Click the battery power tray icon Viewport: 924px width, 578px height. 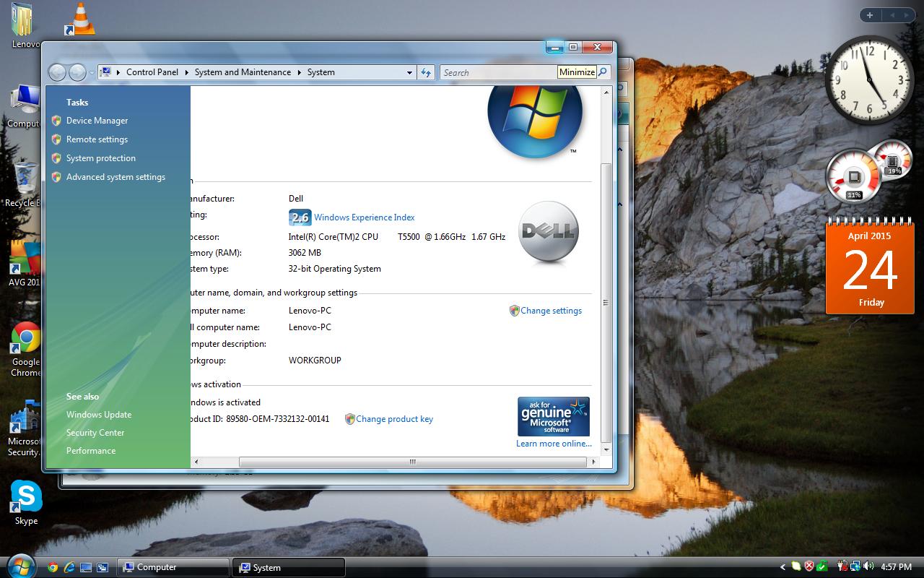[842, 566]
